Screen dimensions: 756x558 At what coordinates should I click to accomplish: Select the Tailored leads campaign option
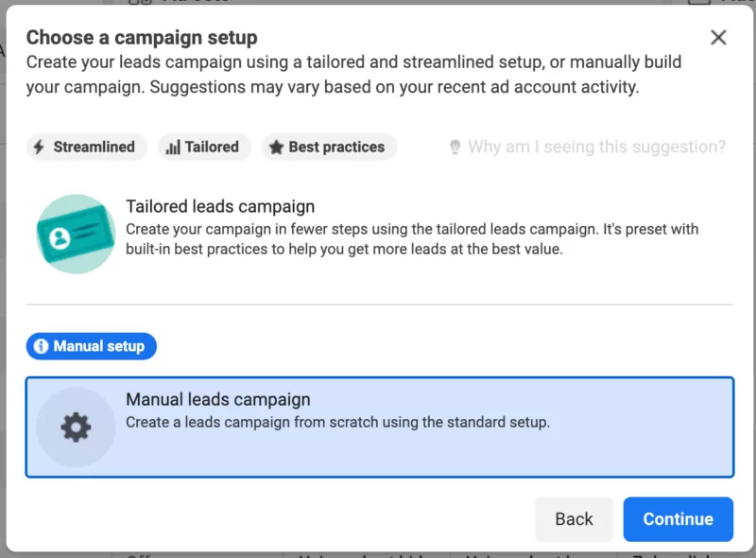[378, 230]
